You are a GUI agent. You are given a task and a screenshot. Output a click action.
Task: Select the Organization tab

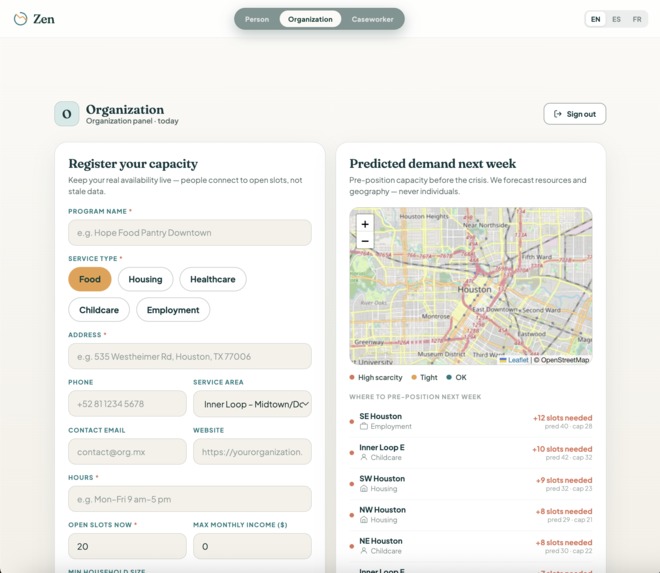310,19
